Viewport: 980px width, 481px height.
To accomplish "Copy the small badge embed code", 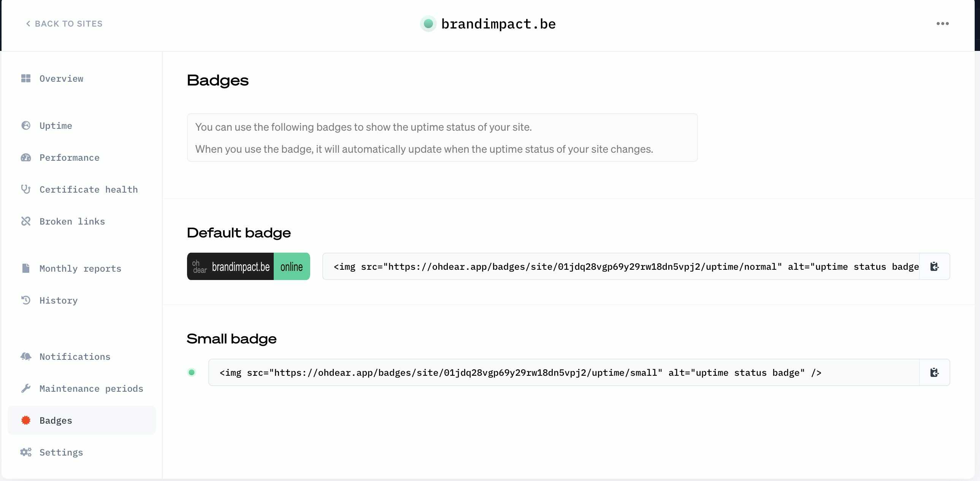I will point(934,373).
